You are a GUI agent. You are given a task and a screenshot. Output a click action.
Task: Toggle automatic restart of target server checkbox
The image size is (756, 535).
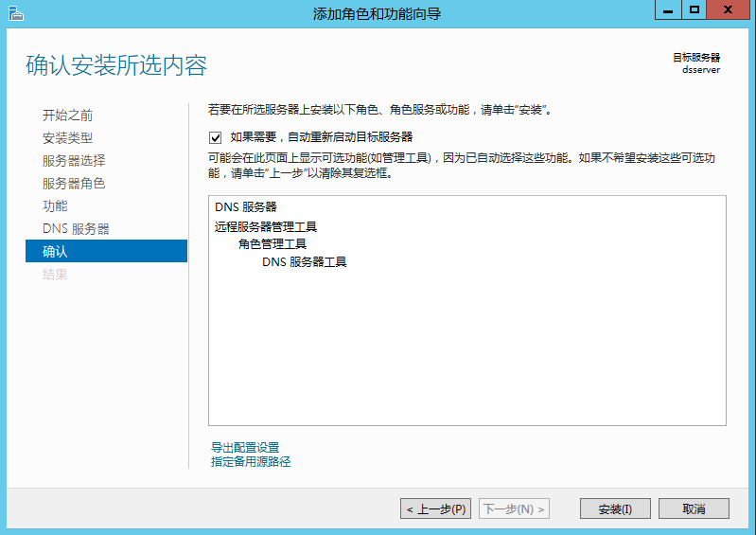tap(216, 137)
